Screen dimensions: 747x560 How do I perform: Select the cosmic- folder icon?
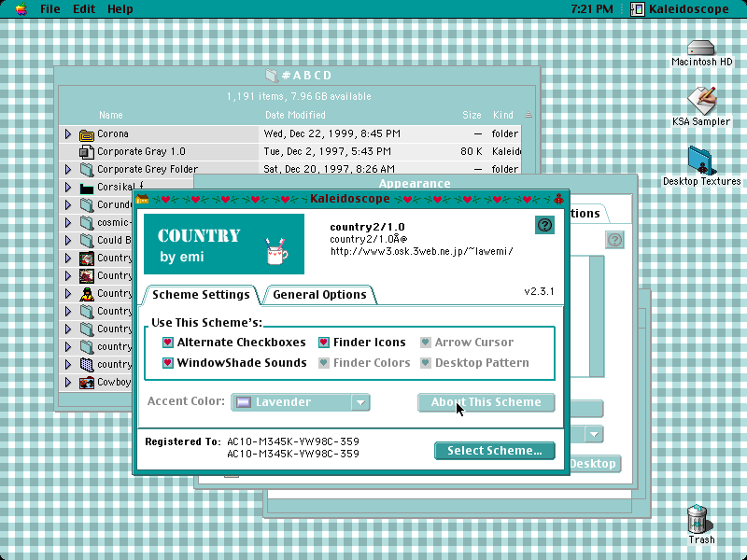pyautogui.click(x=86, y=223)
